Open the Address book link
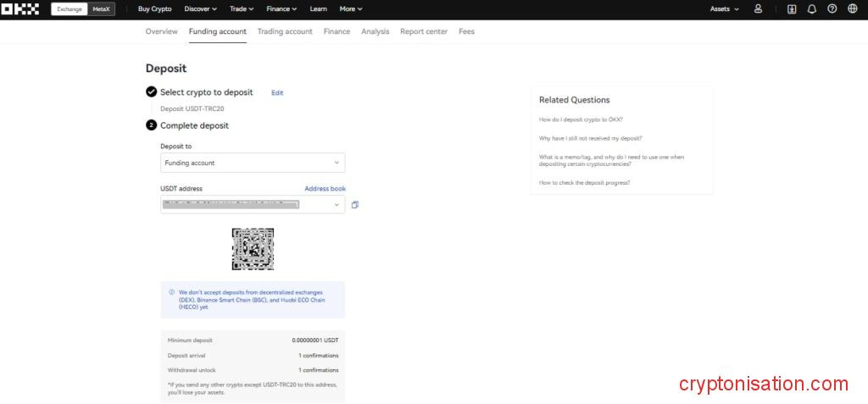868x404 pixels. (x=325, y=189)
